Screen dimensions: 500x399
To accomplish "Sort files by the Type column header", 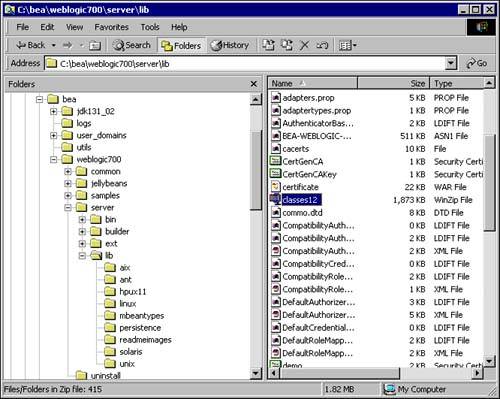I will coord(457,83).
